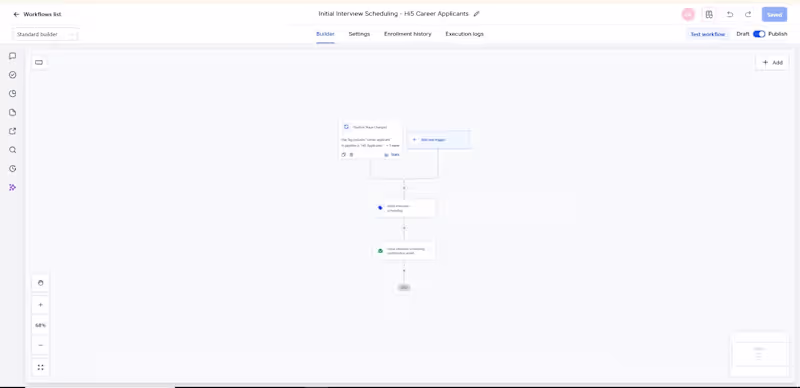Click plus connector between the action nodes
Viewport: 800px width, 388px height.
404,228
